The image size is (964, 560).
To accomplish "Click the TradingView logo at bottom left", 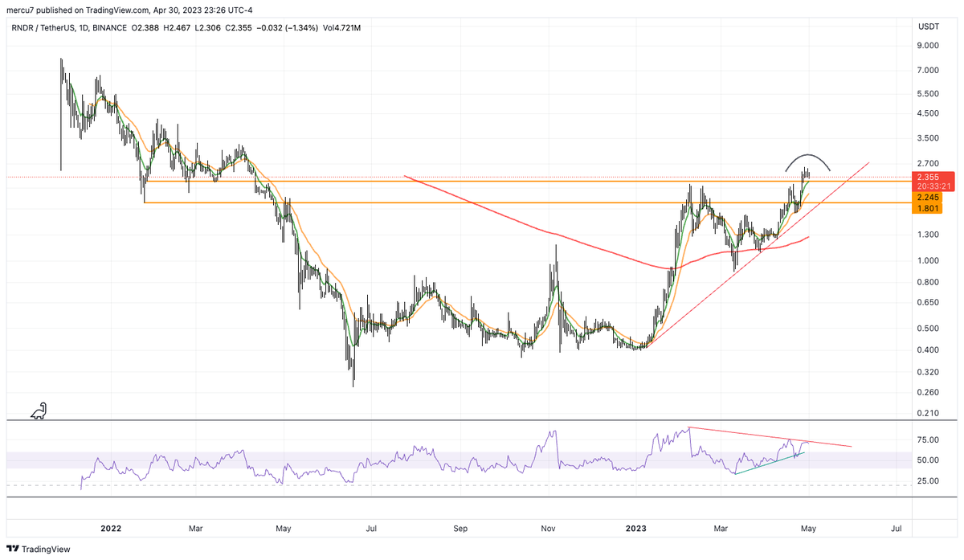I will coord(39,549).
